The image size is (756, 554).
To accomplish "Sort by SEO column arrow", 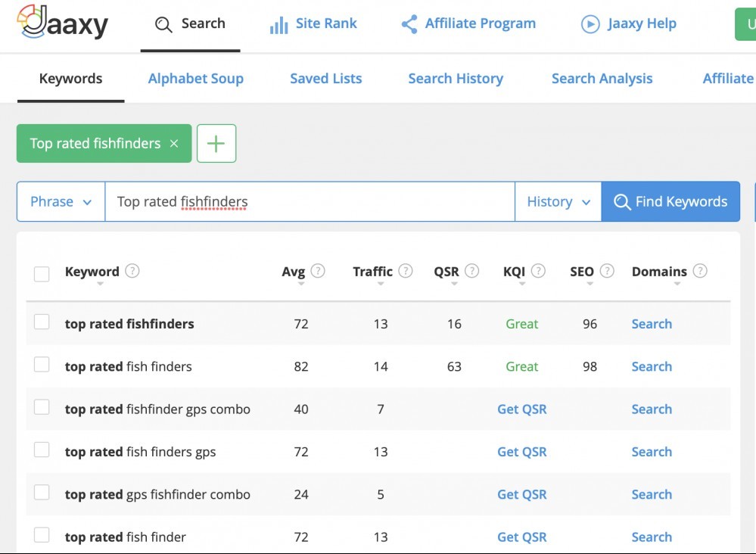I will pos(590,284).
